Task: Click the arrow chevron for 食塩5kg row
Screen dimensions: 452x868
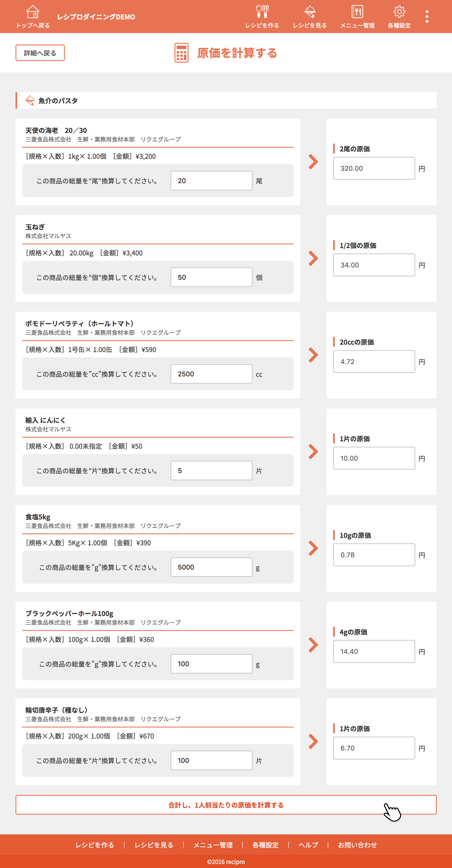Action: click(313, 548)
